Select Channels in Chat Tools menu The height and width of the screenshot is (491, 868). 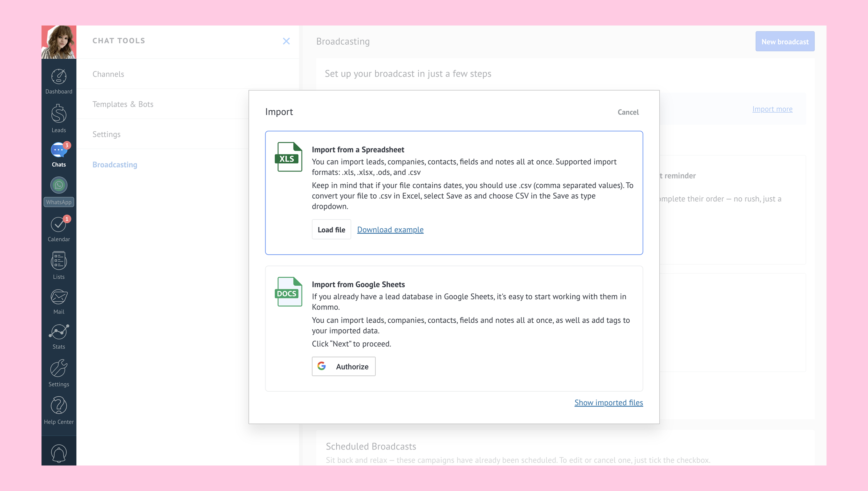click(108, 74)
